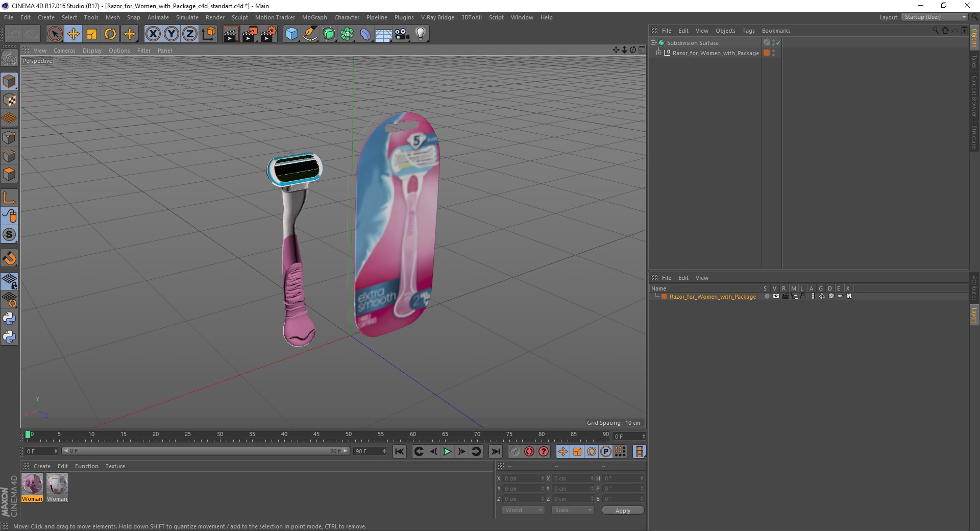The image size is (980, 531).
Task: Toggle Enable Snap (S icon)
Action: tap(9, 235)
